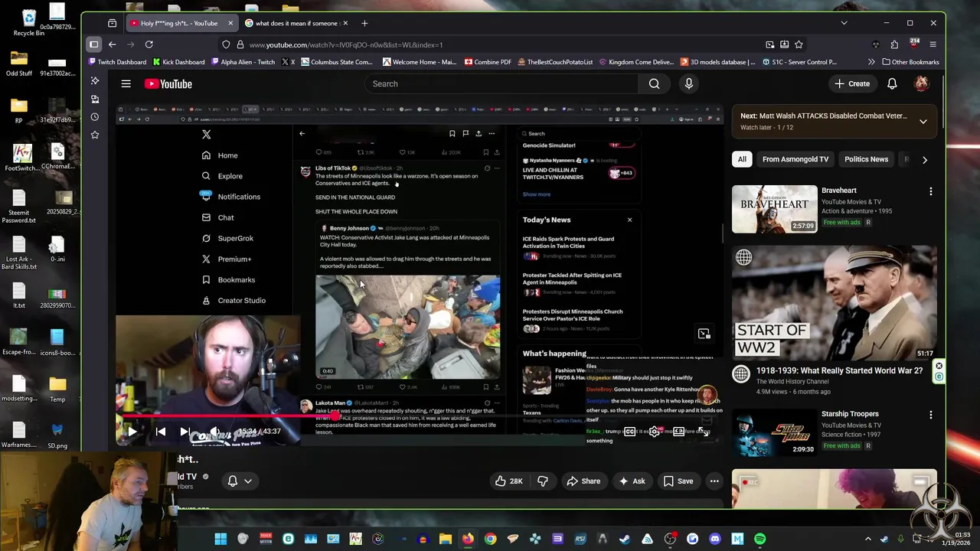
Task: Open the Ask AI button
Action: point(632,481)
